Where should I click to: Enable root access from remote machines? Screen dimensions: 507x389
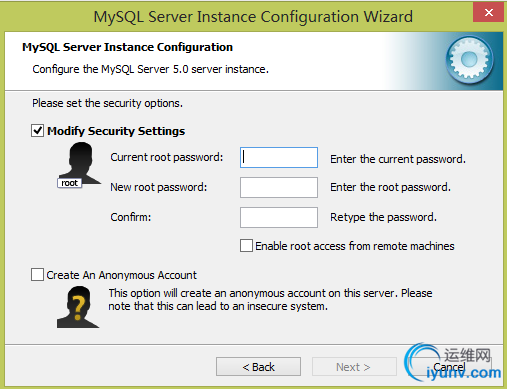click(x=246, y=246)
